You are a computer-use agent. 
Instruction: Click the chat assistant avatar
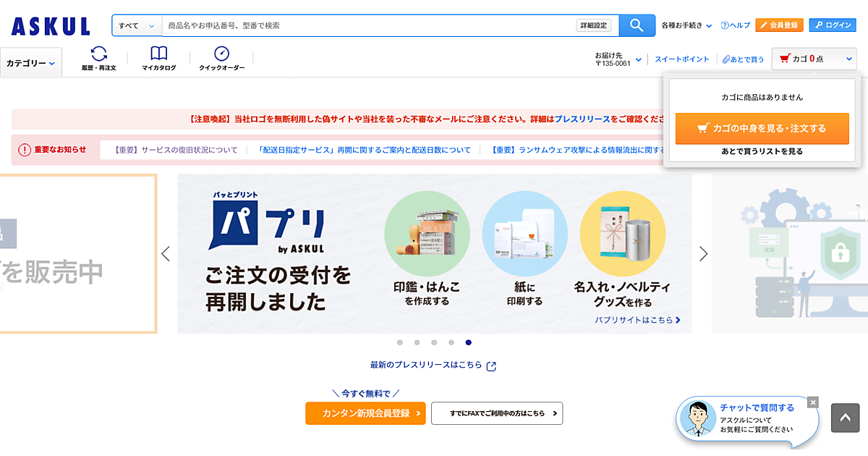(x=697, y=418)
